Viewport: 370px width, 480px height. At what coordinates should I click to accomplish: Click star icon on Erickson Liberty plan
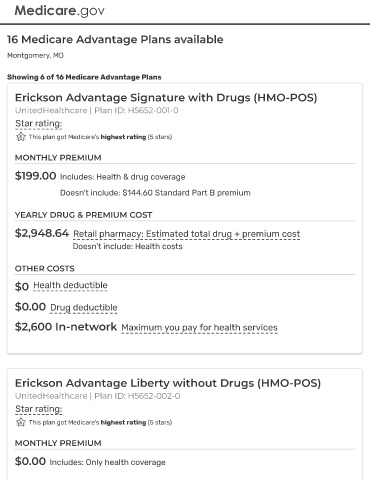[x=21, y=422]
